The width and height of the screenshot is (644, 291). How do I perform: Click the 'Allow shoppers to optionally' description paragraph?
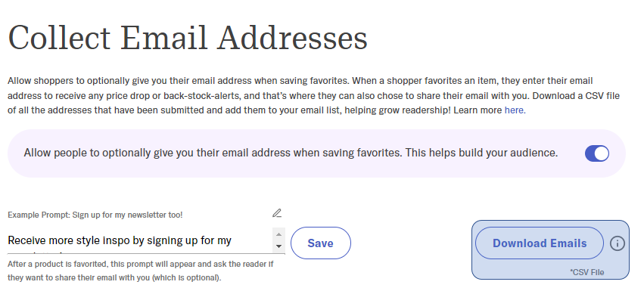[x=313, y=96]
